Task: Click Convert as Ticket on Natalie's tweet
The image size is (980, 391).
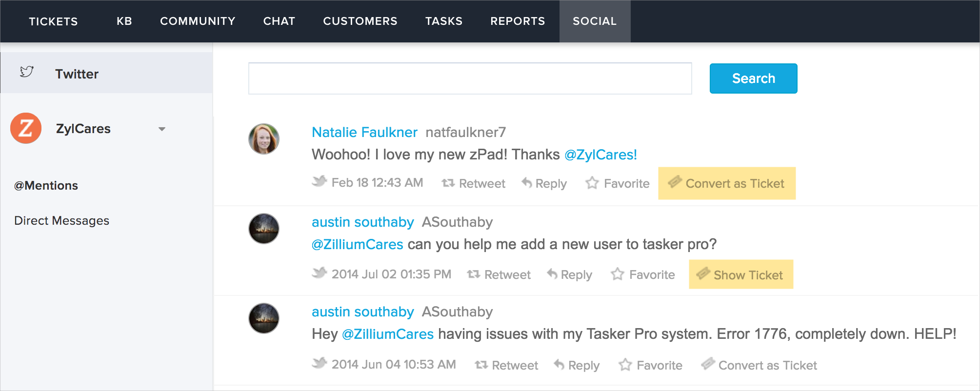Action: pyautogui.click(x=726, y=183)
